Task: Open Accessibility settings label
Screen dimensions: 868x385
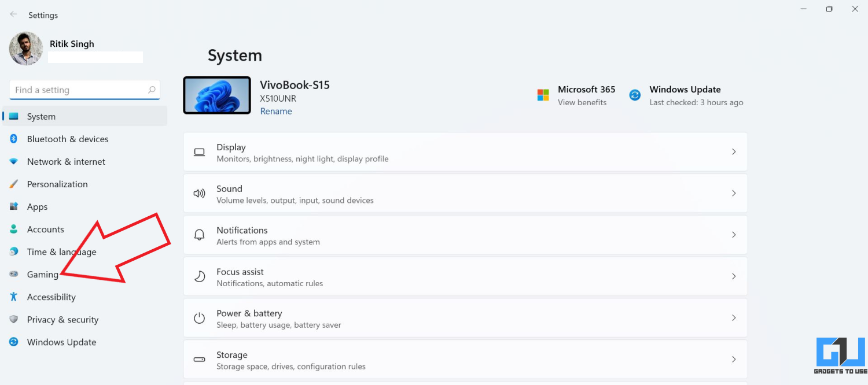Action: click(51, 297)
